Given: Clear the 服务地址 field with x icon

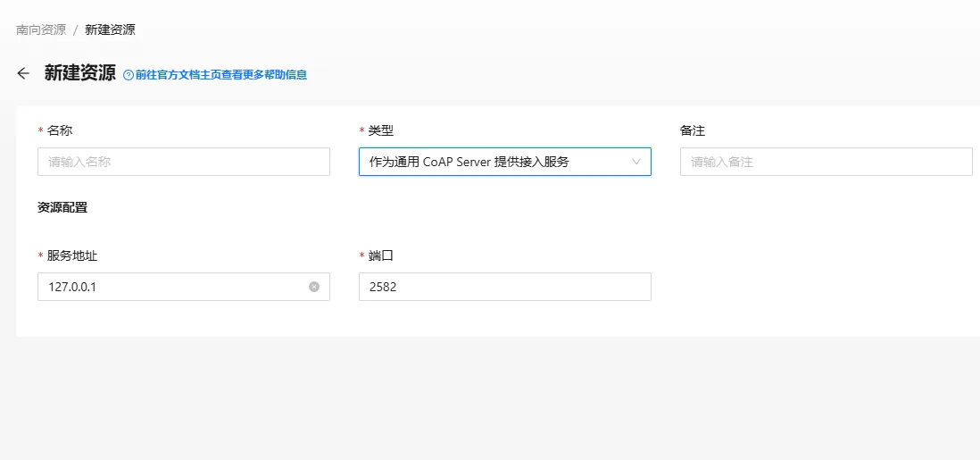Looking at the screenshot, I should coord(314,287).
